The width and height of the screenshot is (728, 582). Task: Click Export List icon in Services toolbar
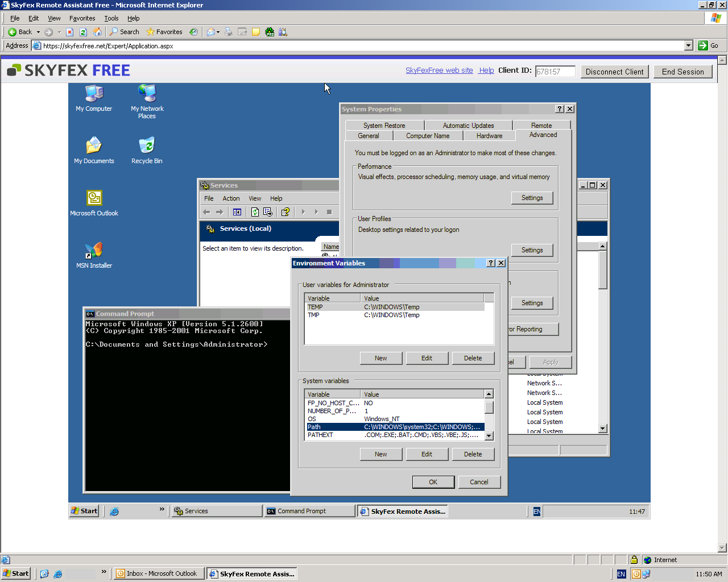(268, 212)
